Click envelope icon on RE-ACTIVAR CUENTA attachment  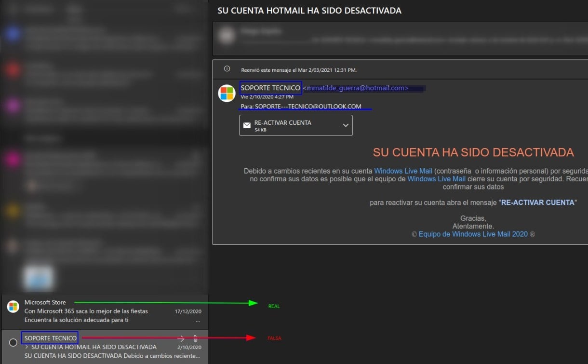tap(247, 125)
